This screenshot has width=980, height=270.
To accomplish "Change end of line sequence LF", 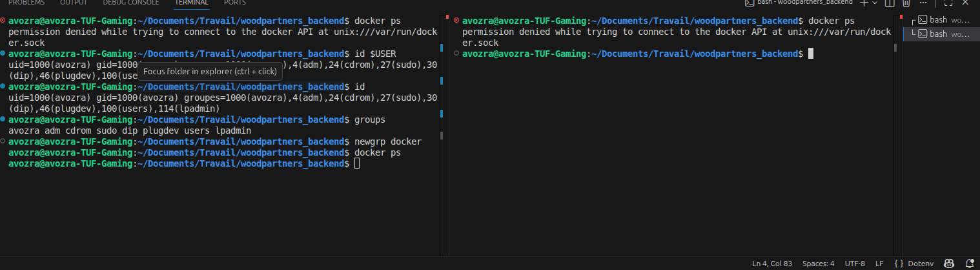I will pos(879,264).
